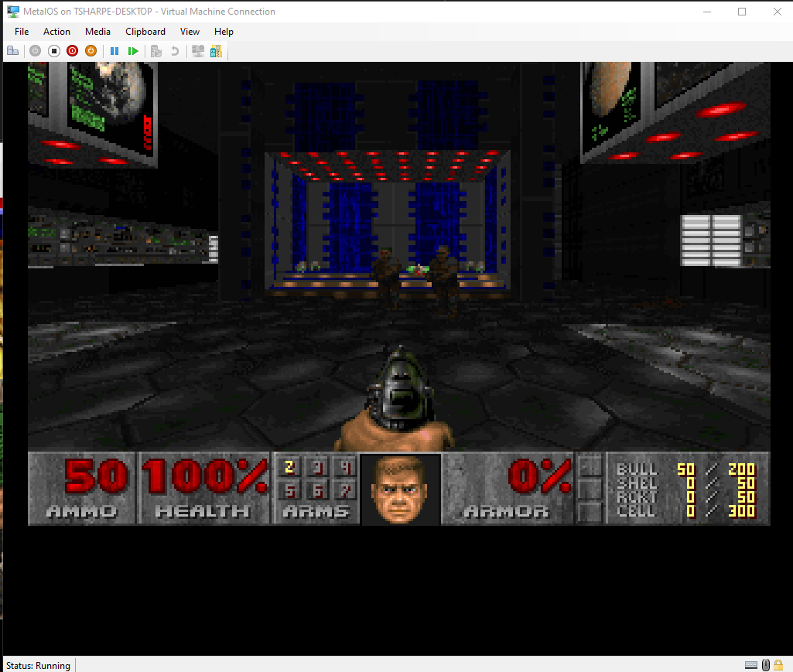Open the File menu

(22, 32)
